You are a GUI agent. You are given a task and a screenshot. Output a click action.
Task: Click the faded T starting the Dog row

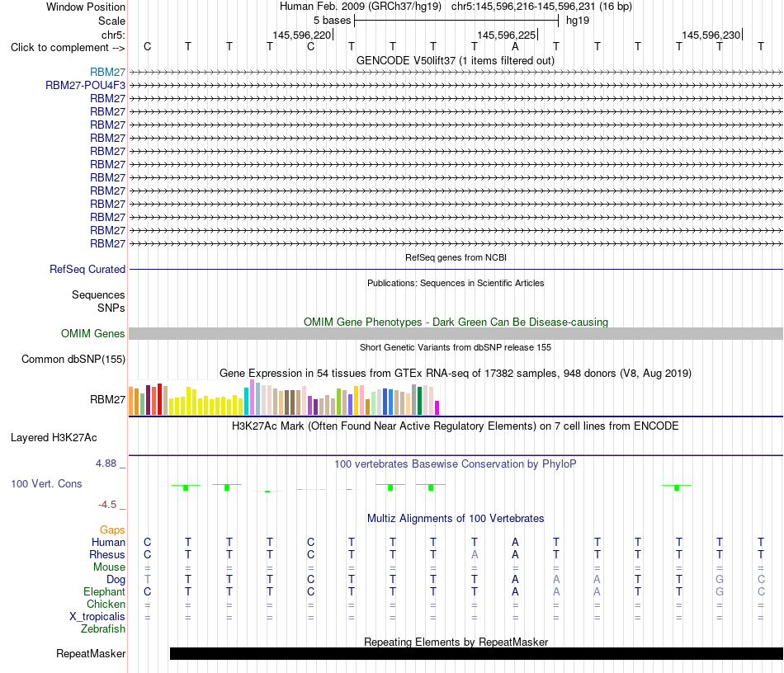click(147, 580)
